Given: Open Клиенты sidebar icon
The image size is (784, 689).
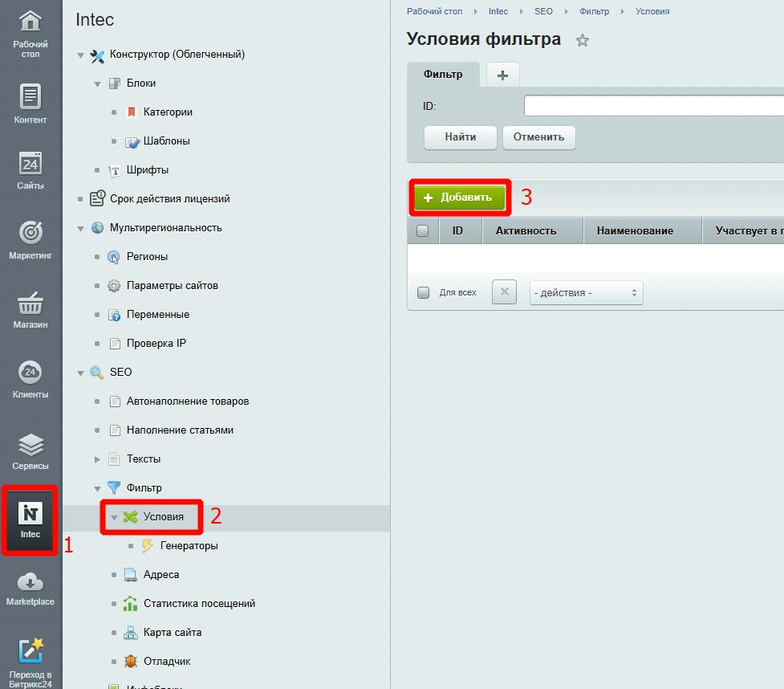Looking at the screenshot, I should pyautogui.click(x=30, y=373).
